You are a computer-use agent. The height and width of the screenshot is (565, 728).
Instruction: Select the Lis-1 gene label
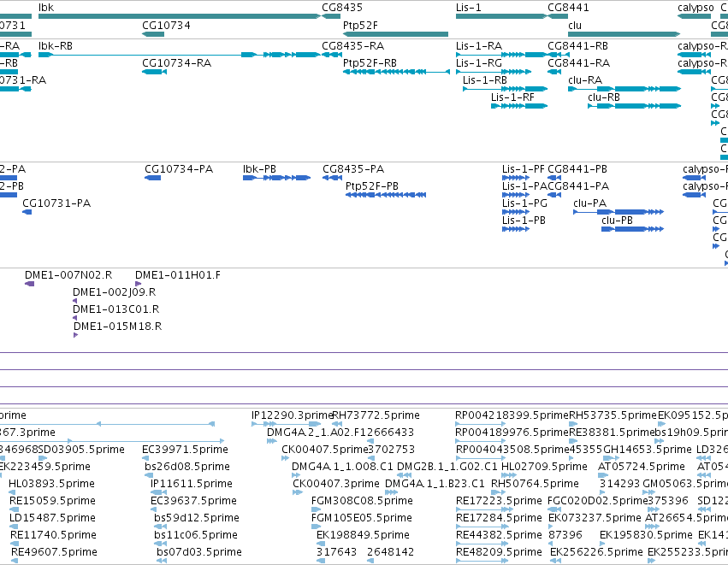[469, 8]
